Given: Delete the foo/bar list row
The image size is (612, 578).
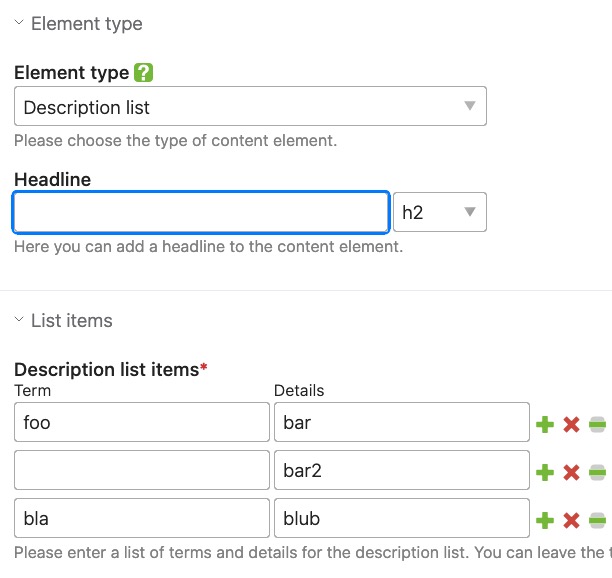Looking at the screenshot, I should click(x=571, y=425).
